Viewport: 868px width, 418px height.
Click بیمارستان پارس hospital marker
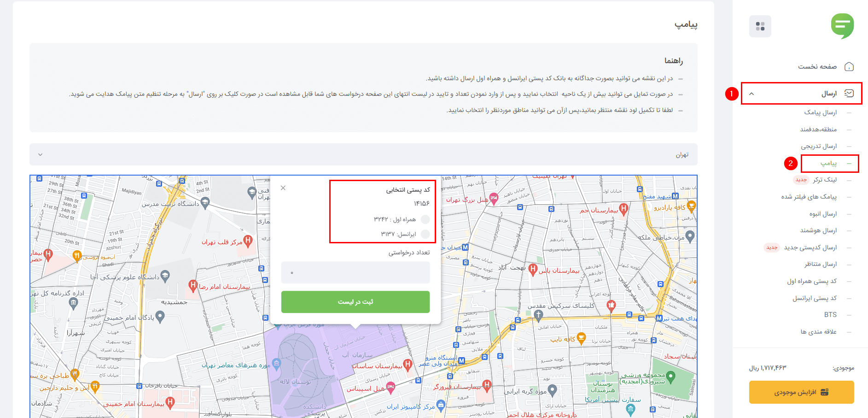533,269
